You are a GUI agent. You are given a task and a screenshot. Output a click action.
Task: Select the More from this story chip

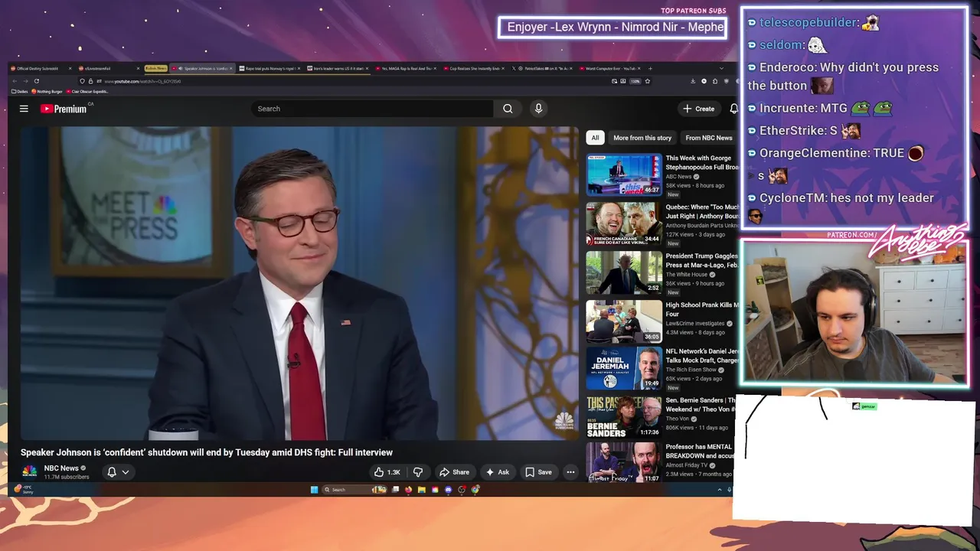(642, 138)
